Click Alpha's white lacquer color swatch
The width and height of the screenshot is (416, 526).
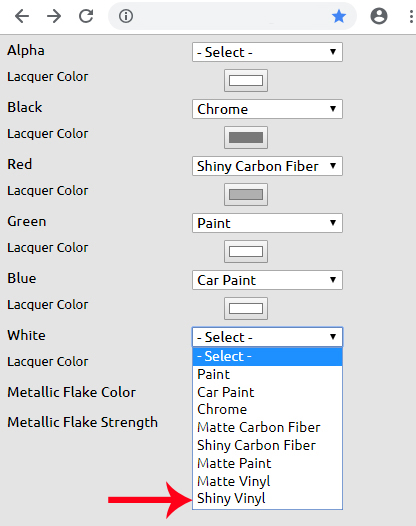click(x=246, y=81)
